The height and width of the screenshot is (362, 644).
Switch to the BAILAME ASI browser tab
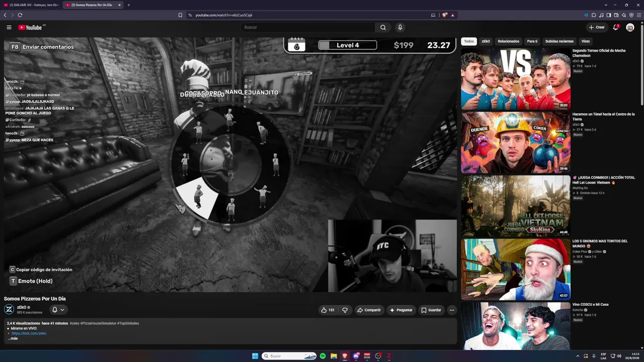click(31, 5)
